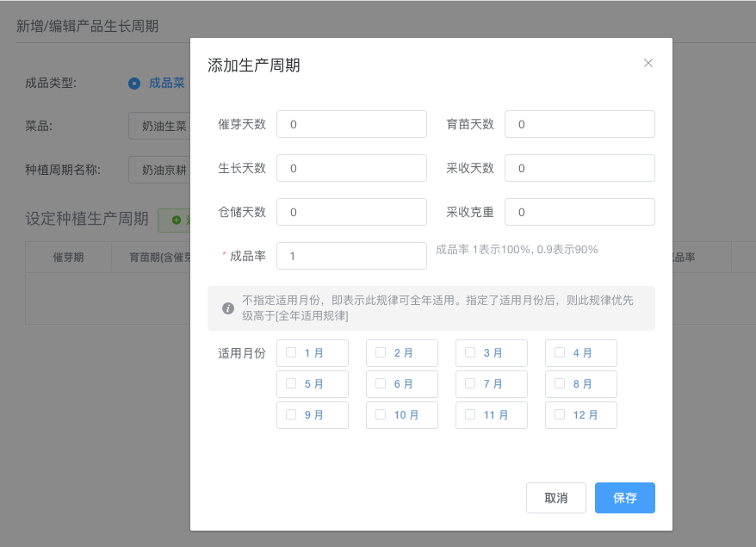
Task: Select the 采收克重 input field
Action: [x=579, y=212]
